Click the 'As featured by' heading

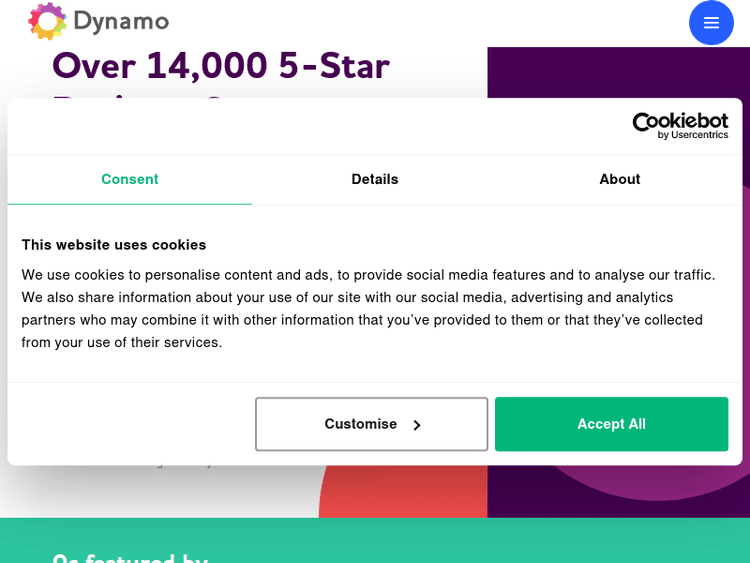(130, 557)
